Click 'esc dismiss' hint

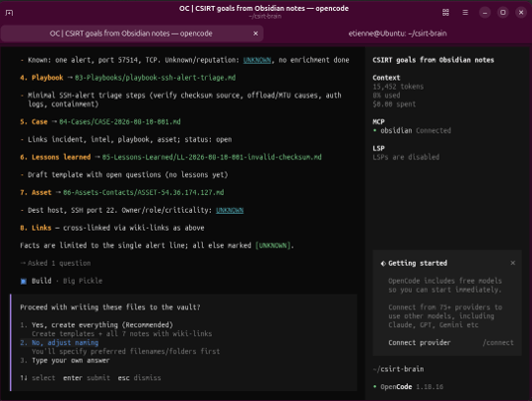point(139,377)
